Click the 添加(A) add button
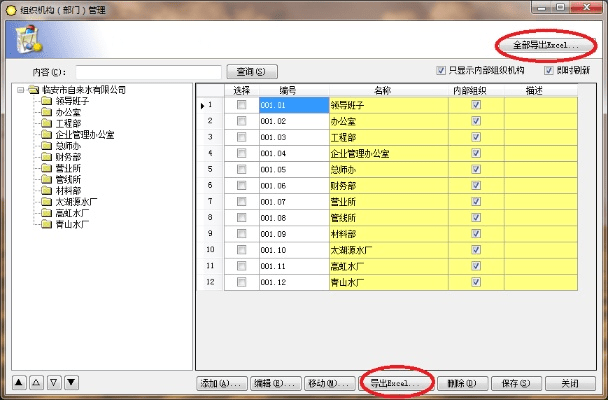Screen dimensions: 608x400 [221, 384]
